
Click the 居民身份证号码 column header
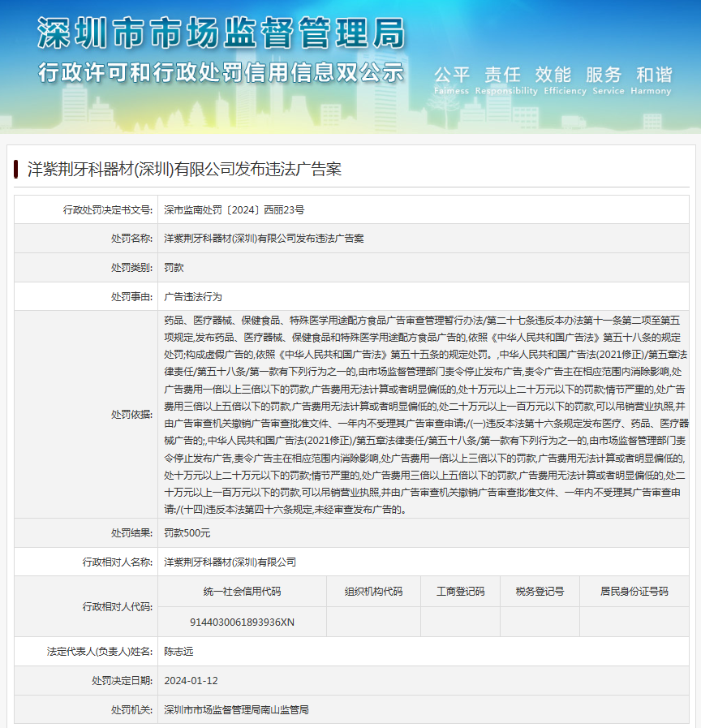click(x=634, y=592)
